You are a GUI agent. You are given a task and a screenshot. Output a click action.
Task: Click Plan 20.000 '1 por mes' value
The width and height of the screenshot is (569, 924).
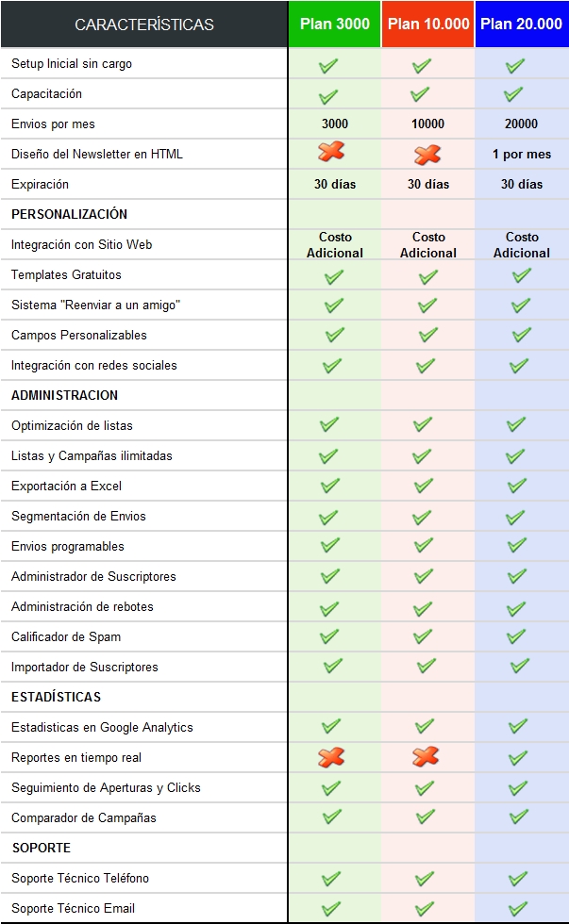(522, 155)
